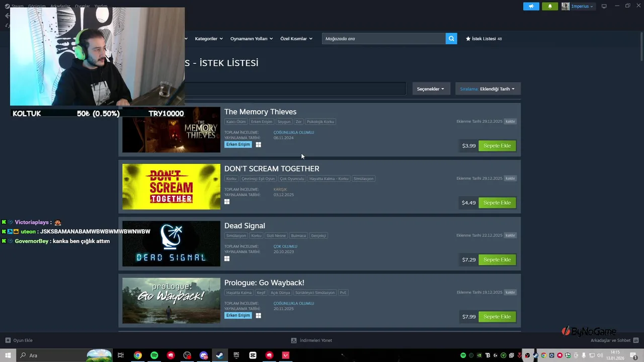Open CapCut from the taskbar
The width and height of the screenshot is (644, 362).
tap(253, 355)
